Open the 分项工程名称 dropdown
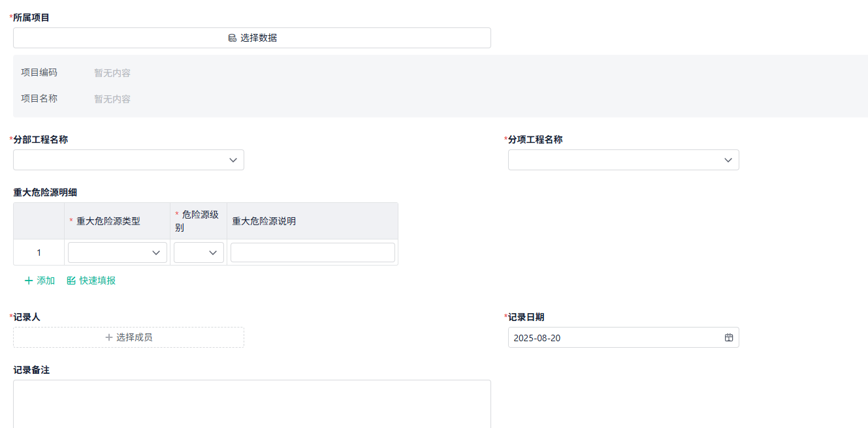This screenshot has height=428, width=868. point(623,160)
